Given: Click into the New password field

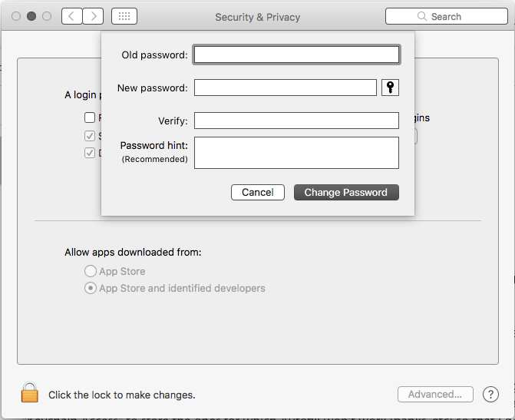Looking at the screenshot, I should click(x=286, y=88).
